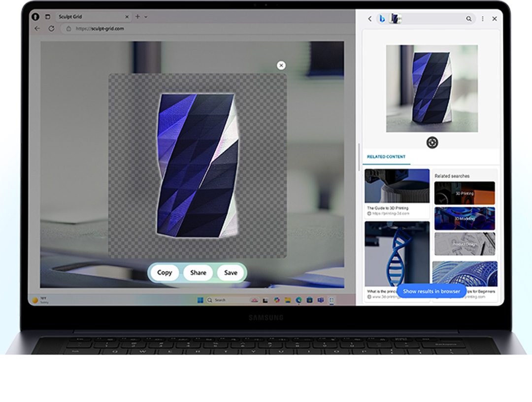Click the active capture app on the taskbar
The height and width of the screenshot is (402, 532).
tap(332, 300)
